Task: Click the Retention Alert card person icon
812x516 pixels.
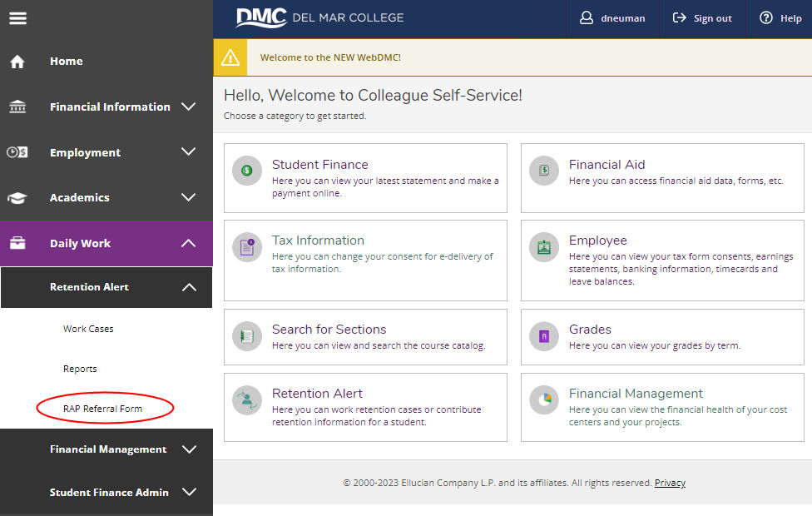Action: [247, 400]
